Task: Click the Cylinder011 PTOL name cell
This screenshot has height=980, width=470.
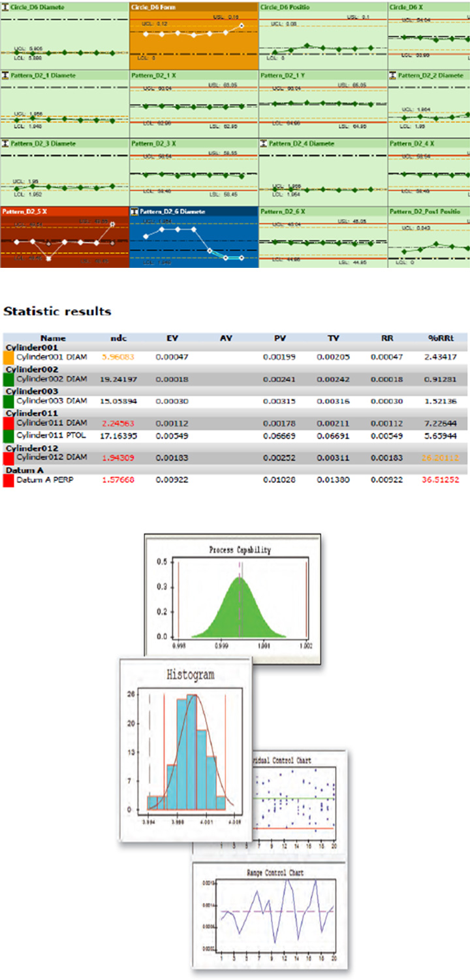Action: [50, 434]
